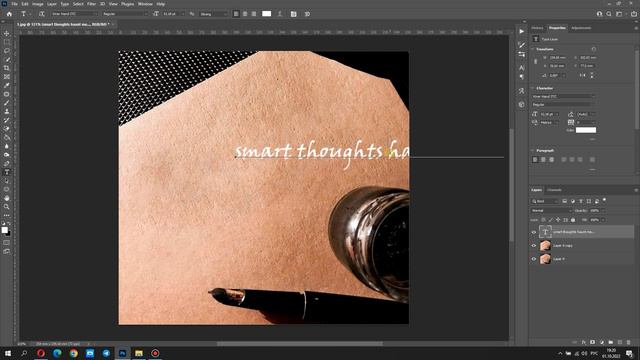Click Delete layer trash icon
640x360 pixels.
(629, 342)
